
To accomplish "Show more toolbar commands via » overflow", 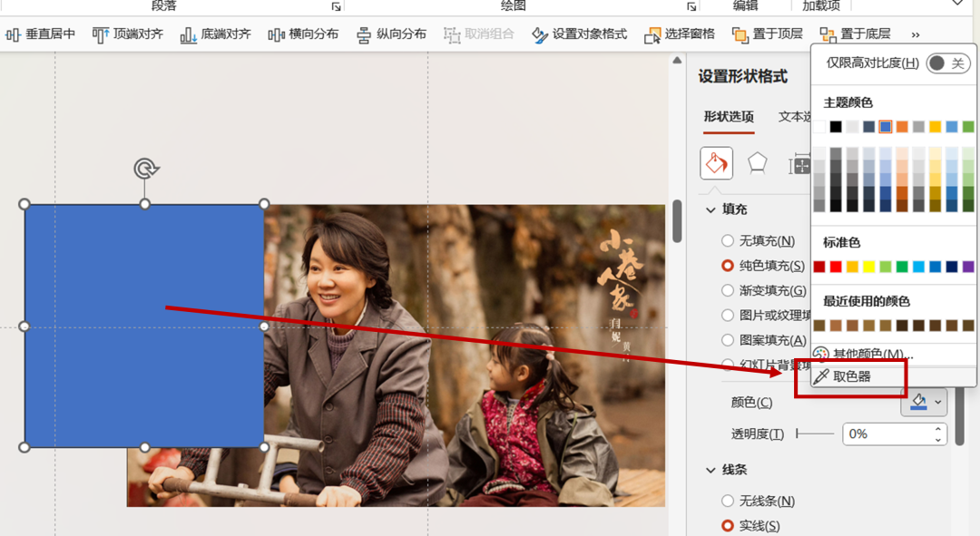I will point(916,34).
